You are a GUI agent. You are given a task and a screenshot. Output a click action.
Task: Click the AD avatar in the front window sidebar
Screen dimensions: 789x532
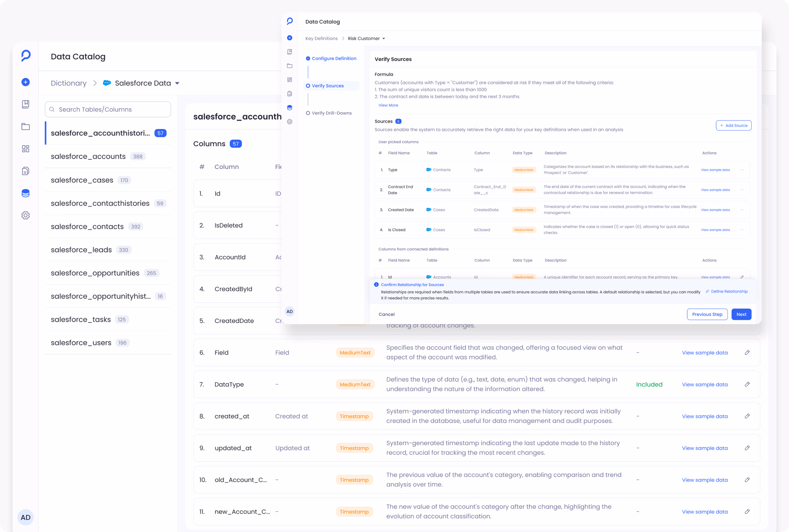coord(290,311)
